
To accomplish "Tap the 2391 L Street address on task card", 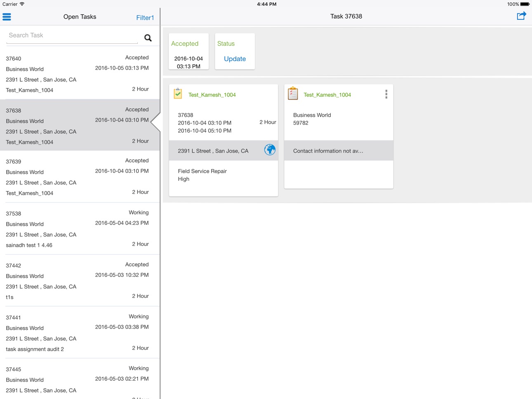I will 213,151.
